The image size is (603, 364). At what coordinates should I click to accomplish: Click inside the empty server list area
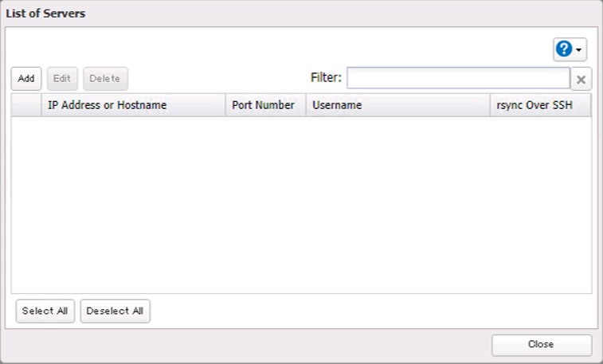pos(301,205)
